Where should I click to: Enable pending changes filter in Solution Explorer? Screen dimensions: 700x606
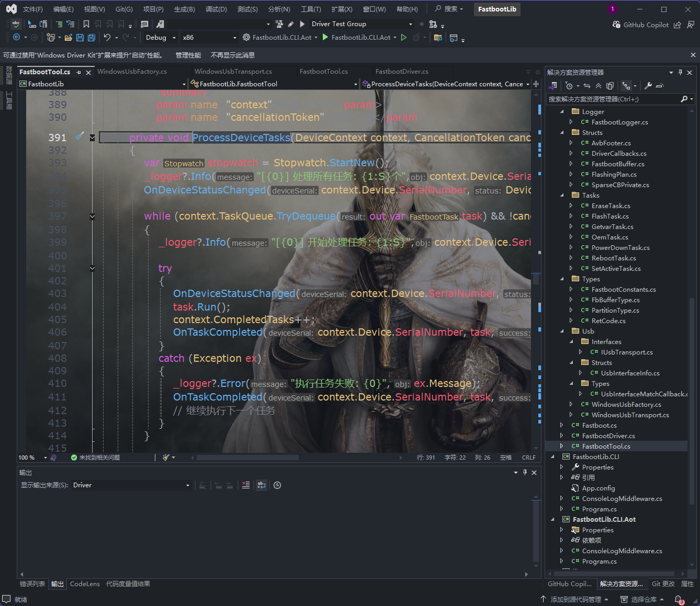570,85
